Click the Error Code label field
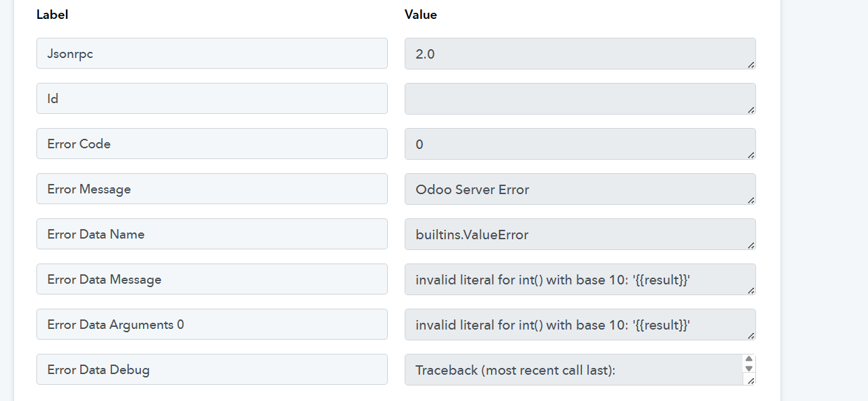The image size is (868, 401). point(212,144)
